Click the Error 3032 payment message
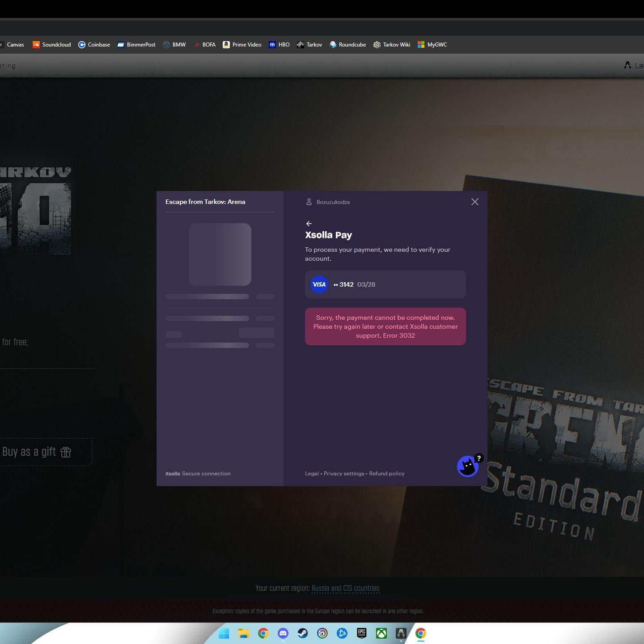This screenshot has width=644, height=644. tap(386, 326)
